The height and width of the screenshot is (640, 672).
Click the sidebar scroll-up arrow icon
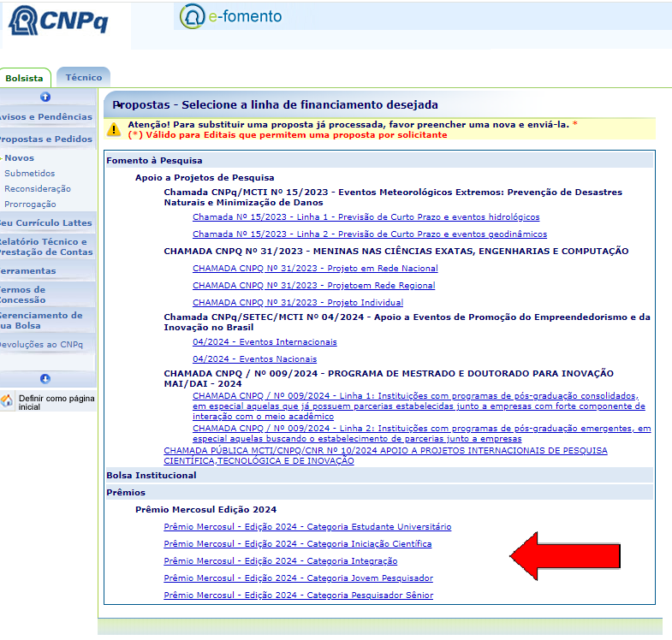pyautogui.click(x=45, y=97)
